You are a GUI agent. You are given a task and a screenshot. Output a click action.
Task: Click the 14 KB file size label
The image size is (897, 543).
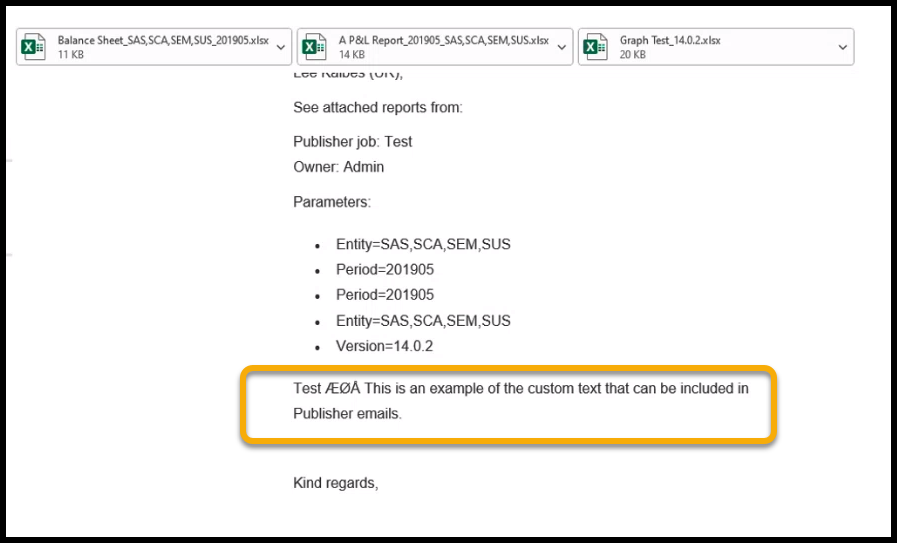(353, 55)
